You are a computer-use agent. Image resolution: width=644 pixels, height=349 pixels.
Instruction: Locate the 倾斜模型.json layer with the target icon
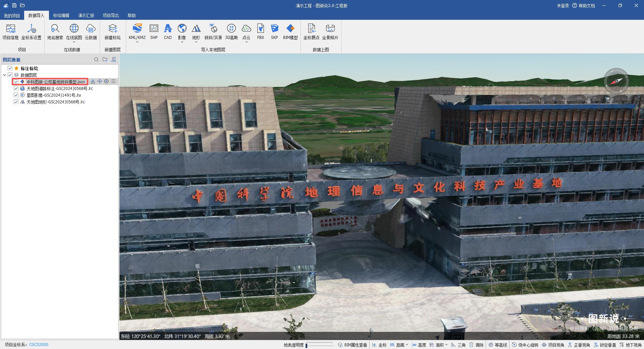106,82
